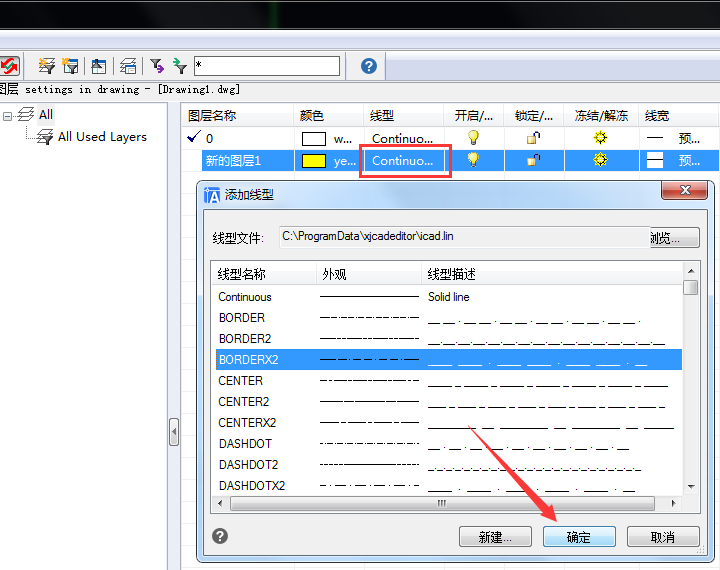Click horizontal scroll left arrow

click(220, 503)
